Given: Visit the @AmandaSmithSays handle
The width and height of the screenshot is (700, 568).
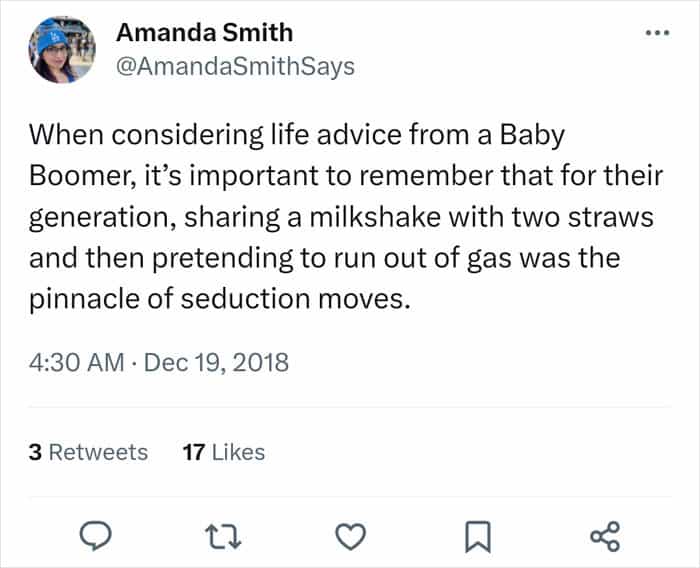Looking at the screenshot, I should point(235,66).
